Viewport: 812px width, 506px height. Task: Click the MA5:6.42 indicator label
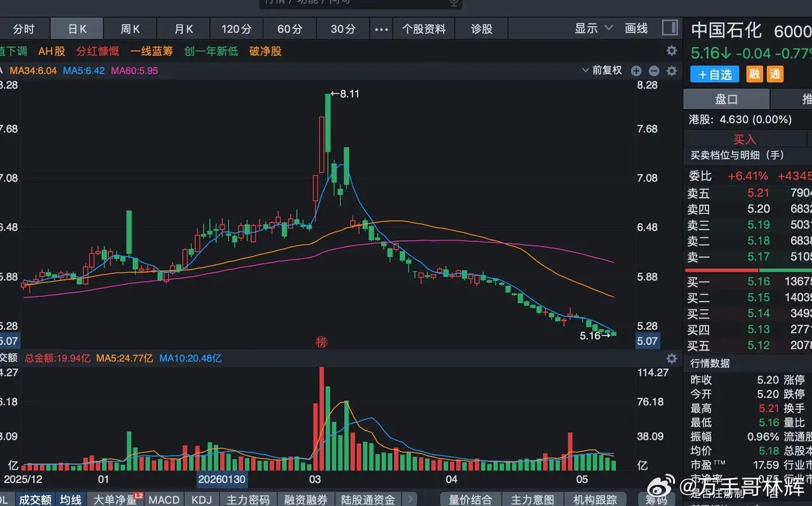click(84, 70)
